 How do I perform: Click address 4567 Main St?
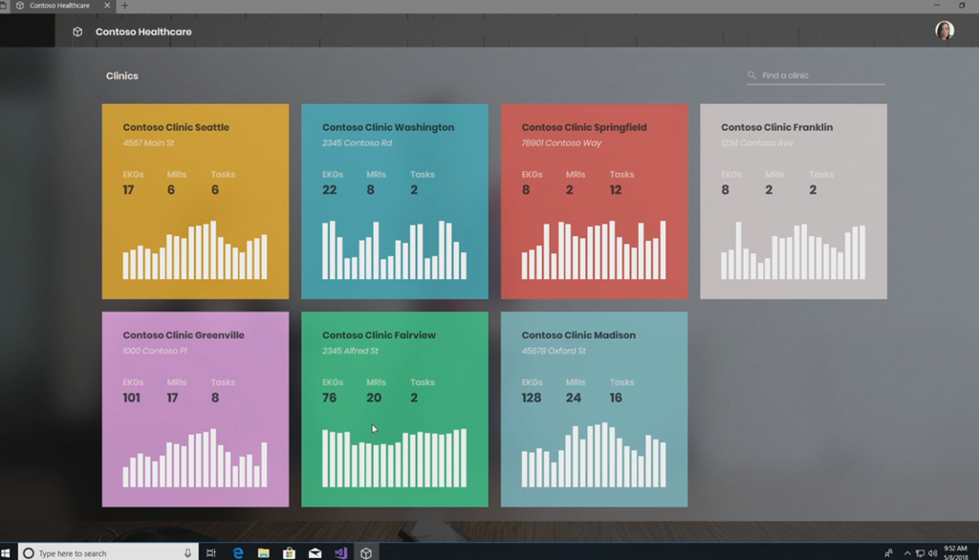148,143
